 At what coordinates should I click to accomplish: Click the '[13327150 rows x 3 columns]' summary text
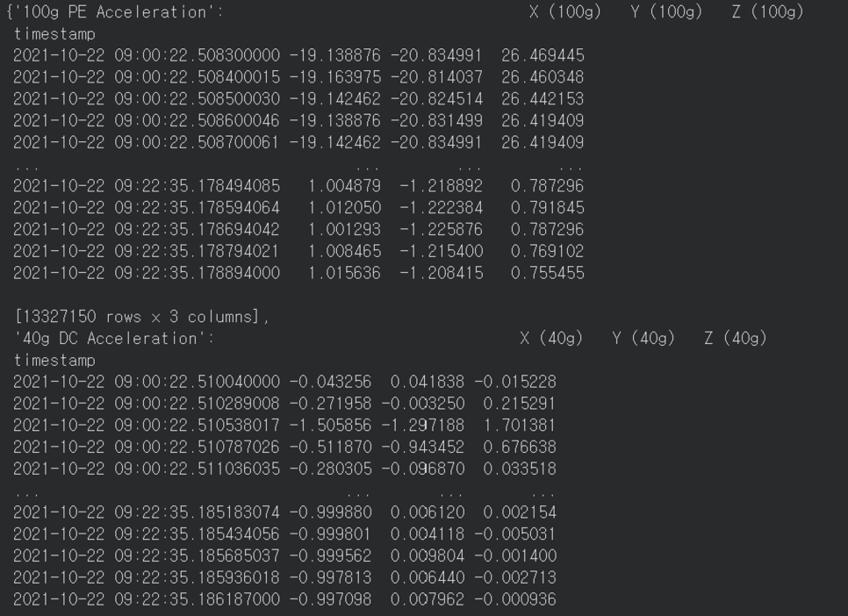click(141, 317)
